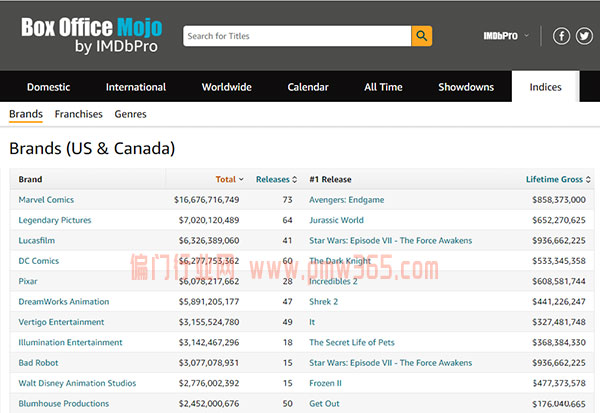Click the Box Office Mojo logo
600x413 pixels.
click(x=92, y=35)
